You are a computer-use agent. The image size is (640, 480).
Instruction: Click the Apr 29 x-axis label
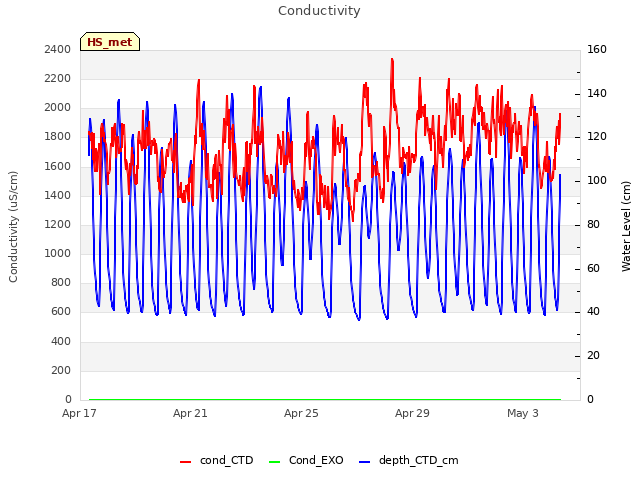click(x=412, y=413)
